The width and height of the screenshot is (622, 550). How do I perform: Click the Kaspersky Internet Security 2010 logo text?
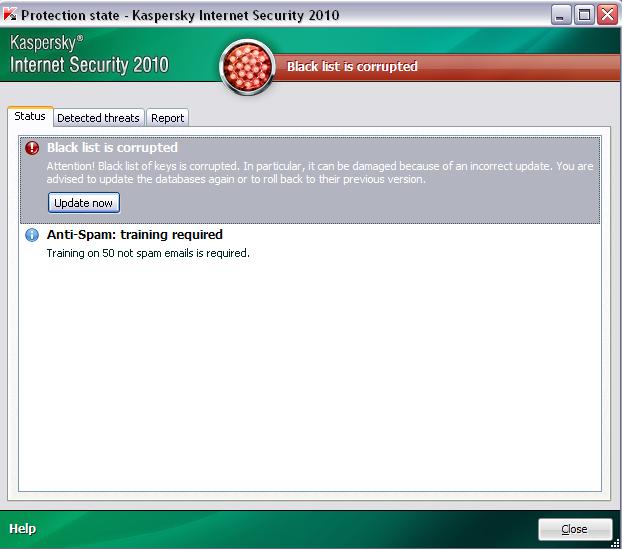point(89,54)
